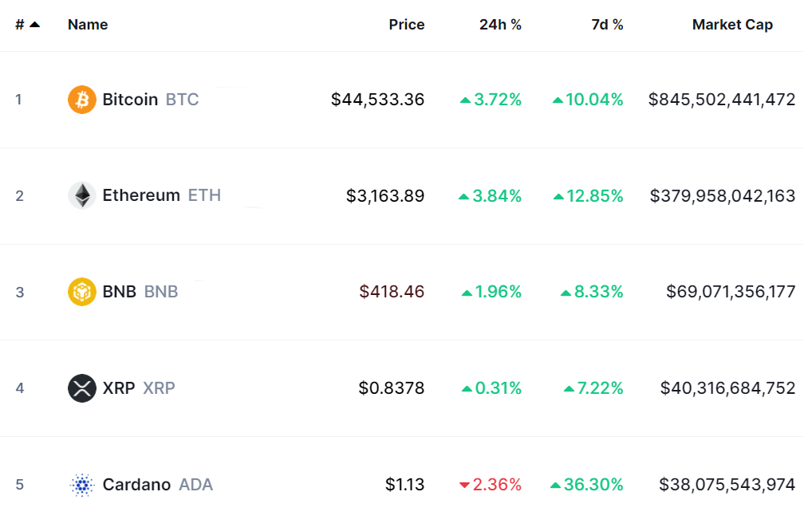Viewport: 812px width, 531px height.
Task: Sort by 24h % column header
Action: pos(500,25)
